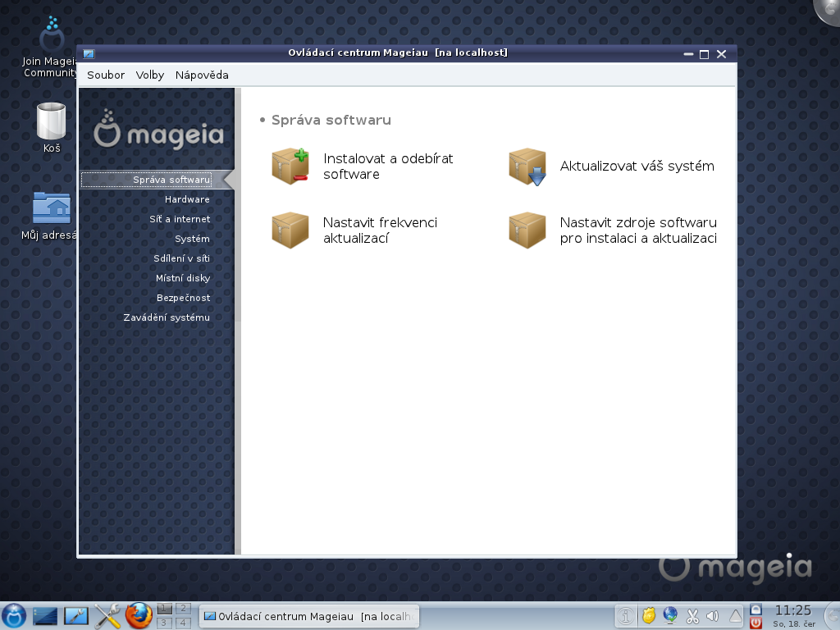
Task: Click Aktualizovat váš systém label
Action: point(637,166)
